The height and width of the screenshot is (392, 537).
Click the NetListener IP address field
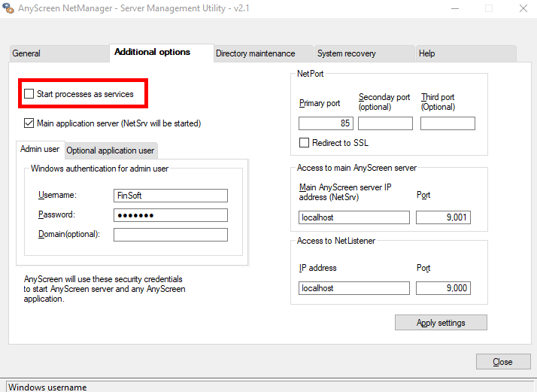coord(353,288)
